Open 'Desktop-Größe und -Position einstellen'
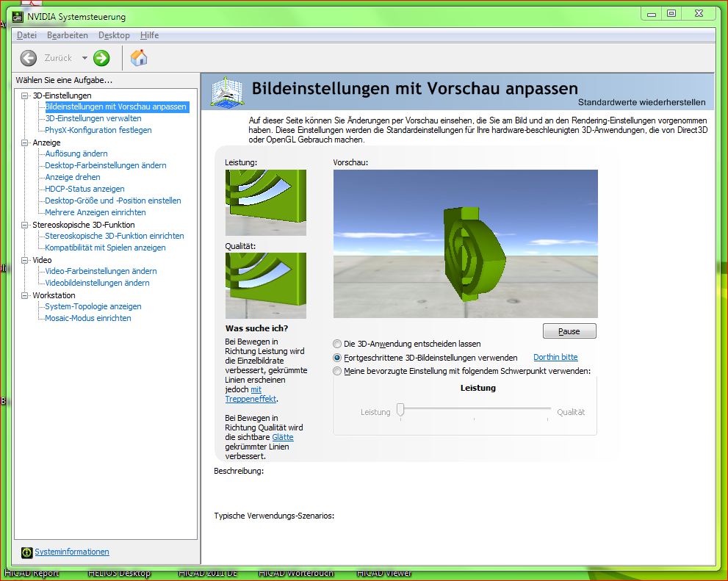The width and height of the screenshot is (728, 581). click(113, 201)
